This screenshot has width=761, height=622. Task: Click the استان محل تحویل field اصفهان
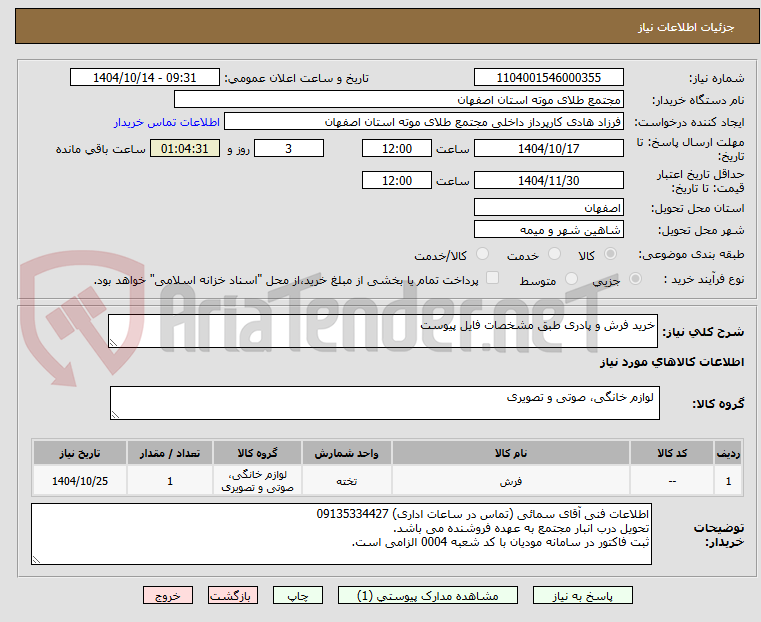[548, 207]
